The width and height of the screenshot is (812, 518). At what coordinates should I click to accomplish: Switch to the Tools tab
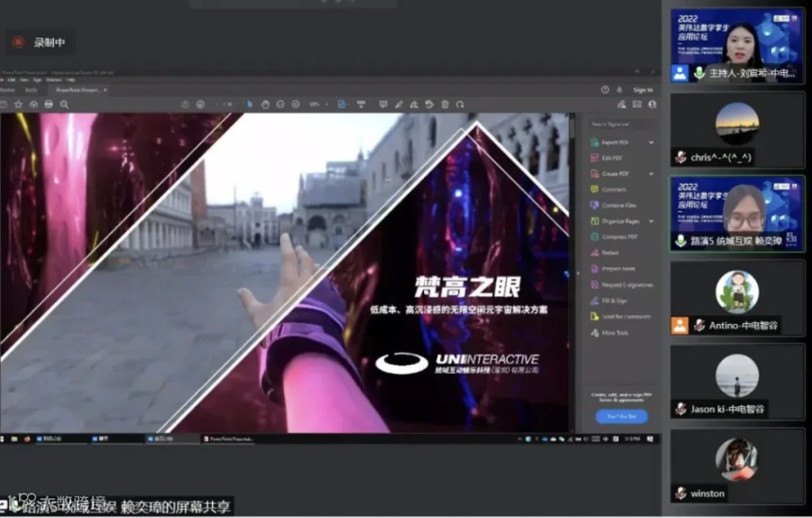pos(31,89)
